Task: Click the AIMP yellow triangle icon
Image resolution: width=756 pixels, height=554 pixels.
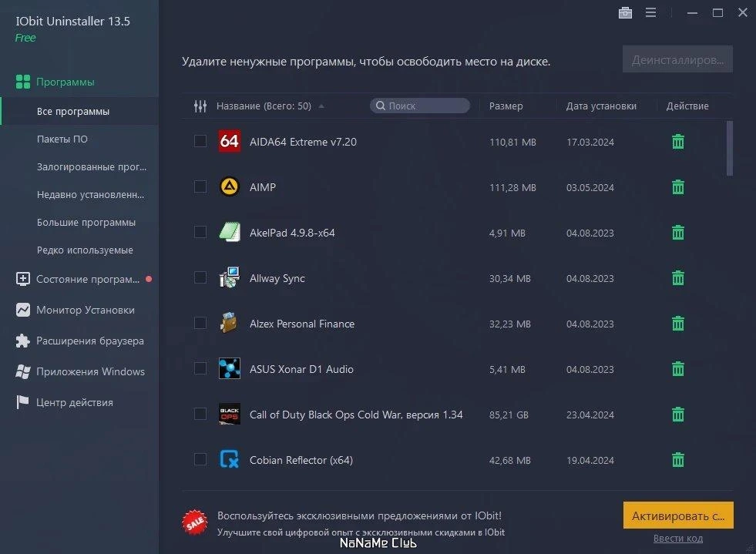Action: pyautogui.click(x=230, y=186)
